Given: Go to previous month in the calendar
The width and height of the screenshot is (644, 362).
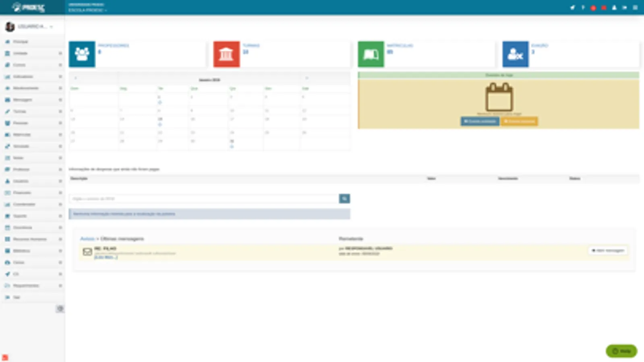Looking at the screenshot, I should [75, 78].
